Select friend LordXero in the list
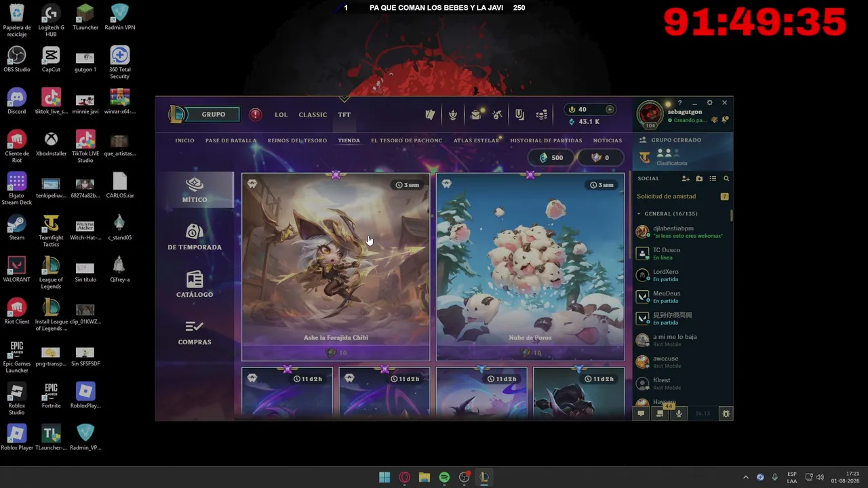 (x=683, y=275)
